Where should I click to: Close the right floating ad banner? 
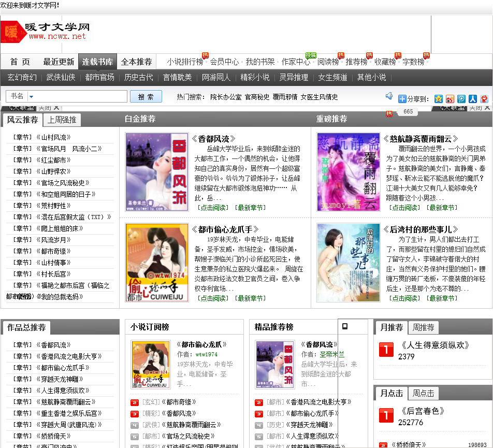[487, 108]
